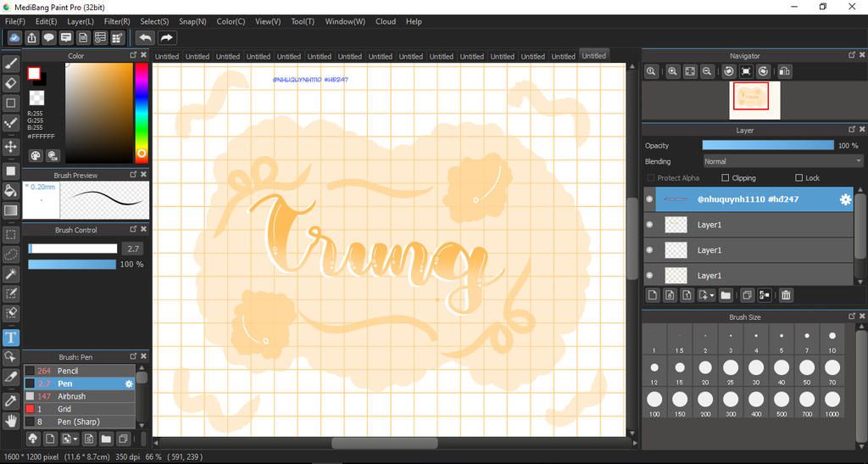Select the Lasso tool

10,254
